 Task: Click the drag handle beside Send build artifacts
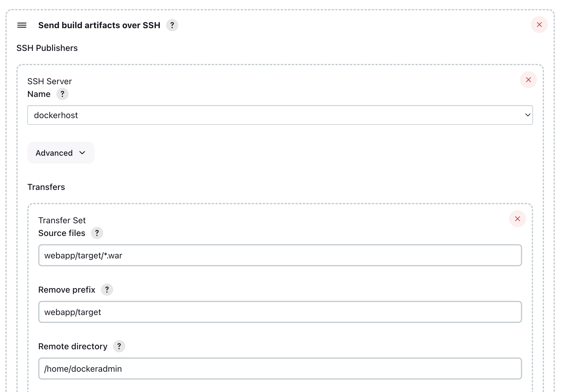pyautogui.click(x=22, y=25)
